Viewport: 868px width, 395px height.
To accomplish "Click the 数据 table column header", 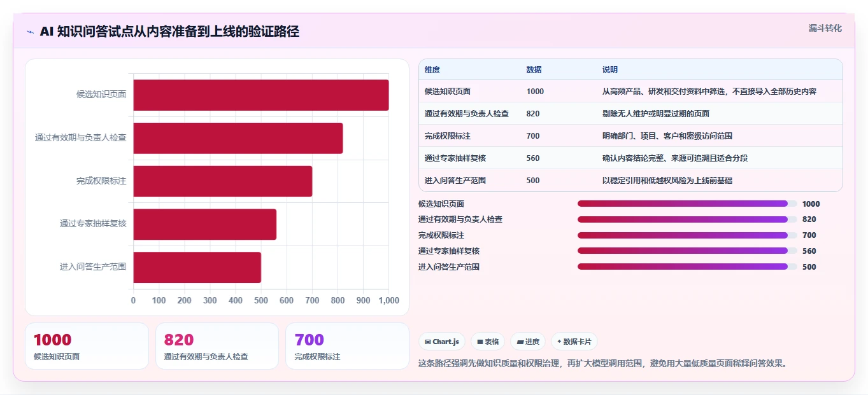I will (534, 70).
